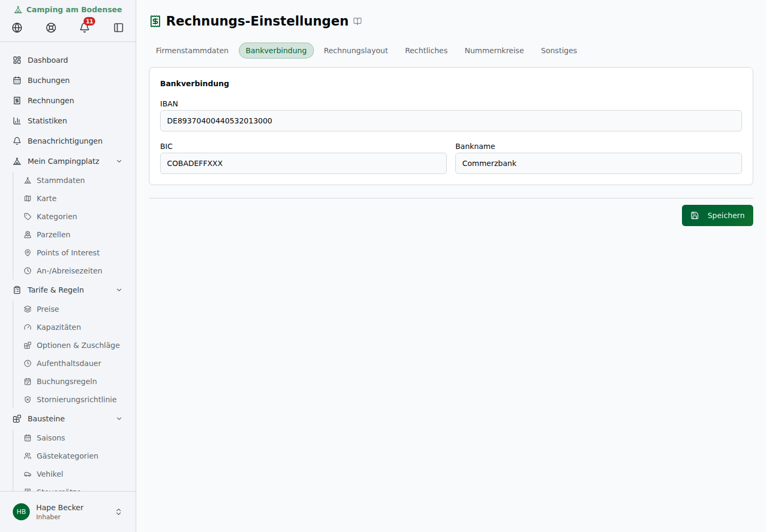This screenshot has height=532, width=766.
Task: Open the Camping am Bodensee home link
Action: click(x=68, y=10)
